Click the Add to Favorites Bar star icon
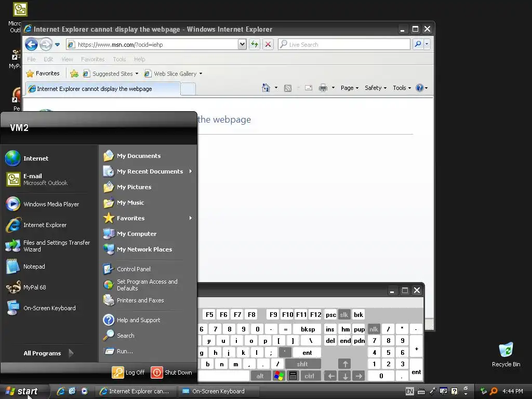 point(74,74)
